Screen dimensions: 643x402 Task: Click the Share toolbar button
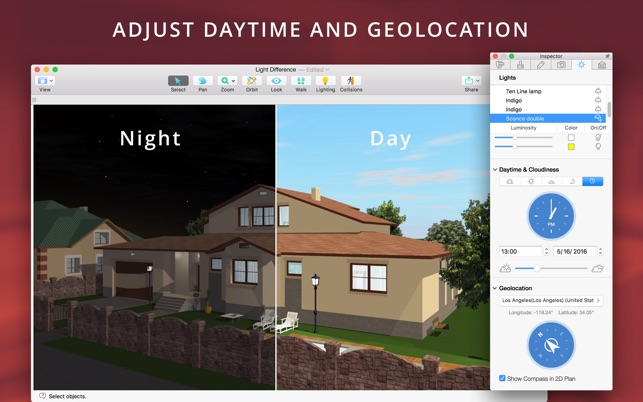pos(471,81)
